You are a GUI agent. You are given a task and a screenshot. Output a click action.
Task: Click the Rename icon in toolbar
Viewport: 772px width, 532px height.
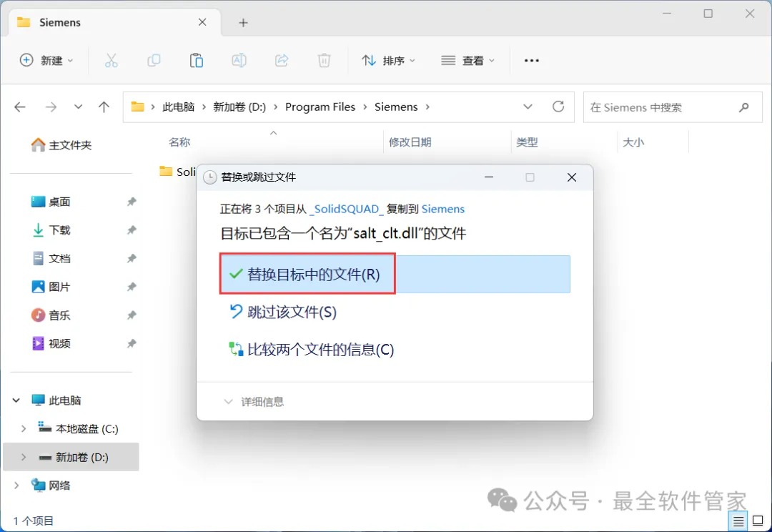[x=239, y=61]
